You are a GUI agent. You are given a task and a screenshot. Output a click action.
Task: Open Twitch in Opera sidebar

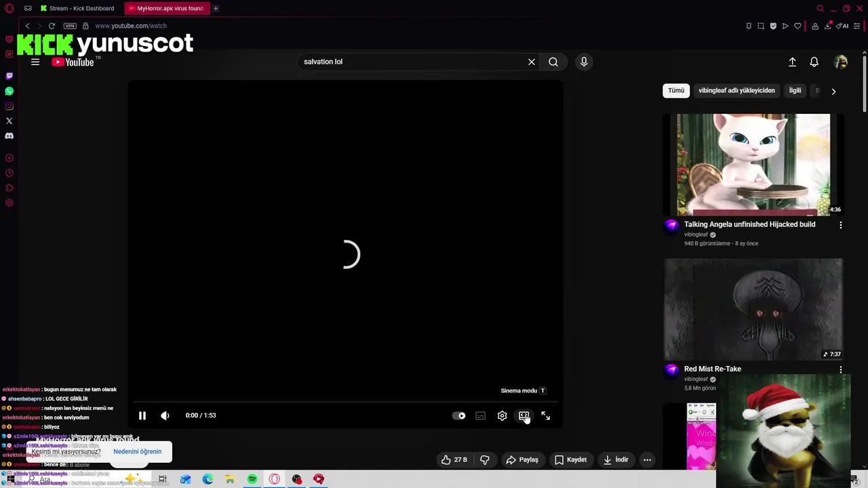(x=9, y=76)
